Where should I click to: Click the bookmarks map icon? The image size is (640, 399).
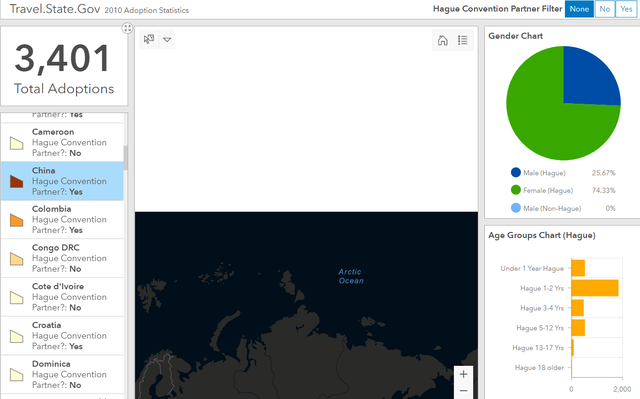pyautogui.click(x=149, y=40)
